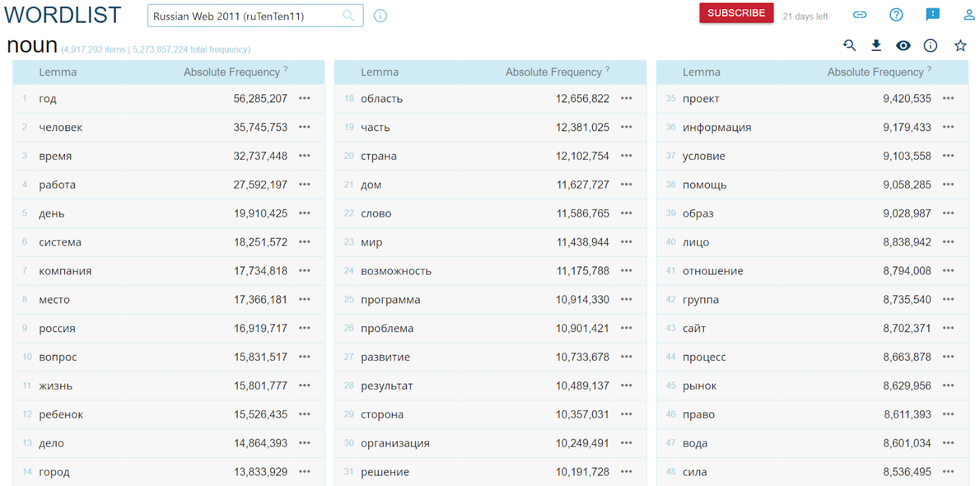Show result details info icon
980x486 pixels.
930,45
